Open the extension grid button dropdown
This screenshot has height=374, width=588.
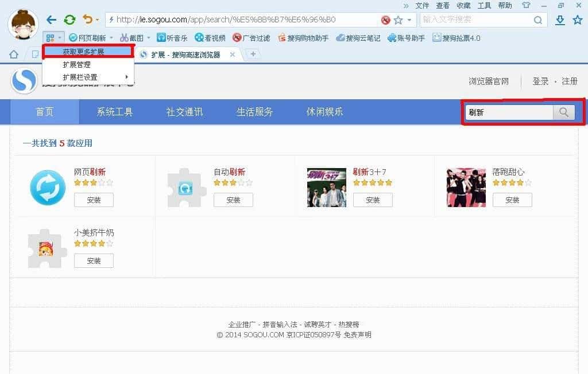pyautogui.click(x=60, y=38)
